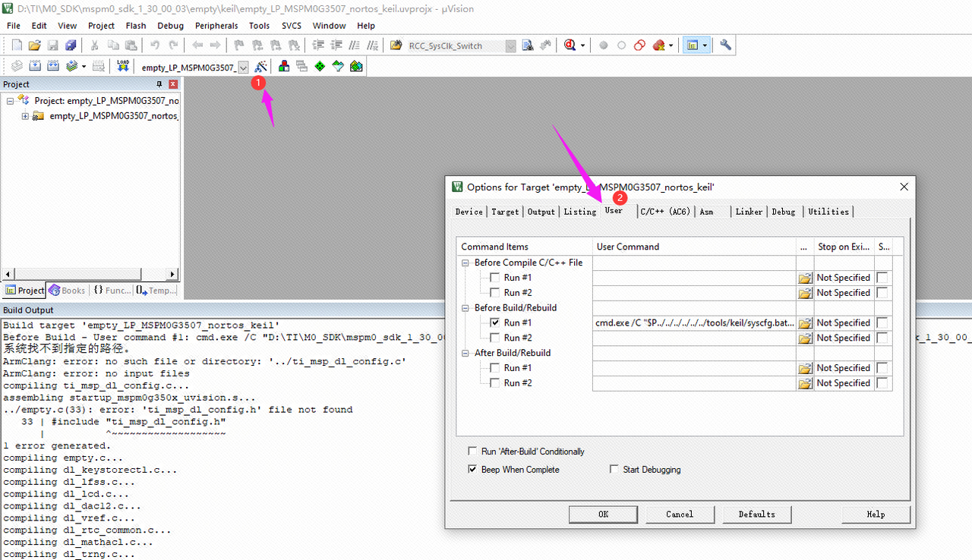Click the Comment Selection toolbar icon
The image size is (972, 560).
[x=353, y=46]
